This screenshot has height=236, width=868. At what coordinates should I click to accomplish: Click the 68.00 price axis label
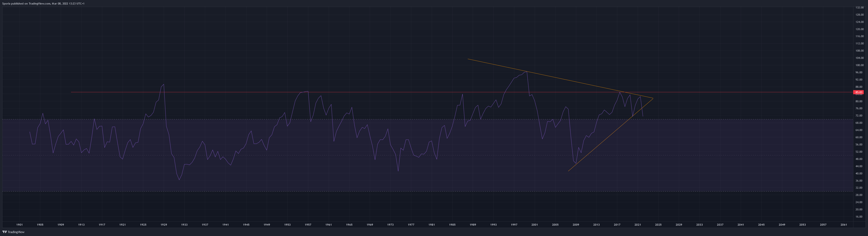click(859, 123)
